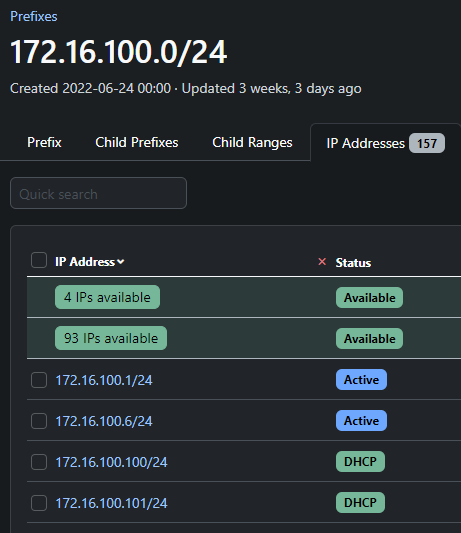The height and width of the screenshot is (533, 461).
Task: Mark the 172.16.100.101/24 row checkbox
Action: click(x=39, y=503)
